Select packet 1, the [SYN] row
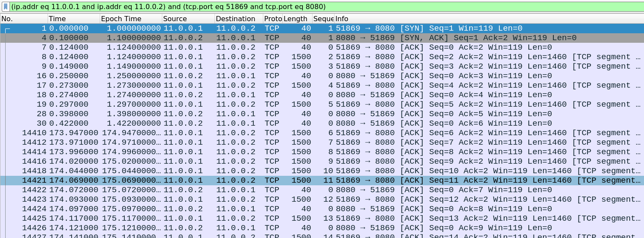 [x=322, y=28]
